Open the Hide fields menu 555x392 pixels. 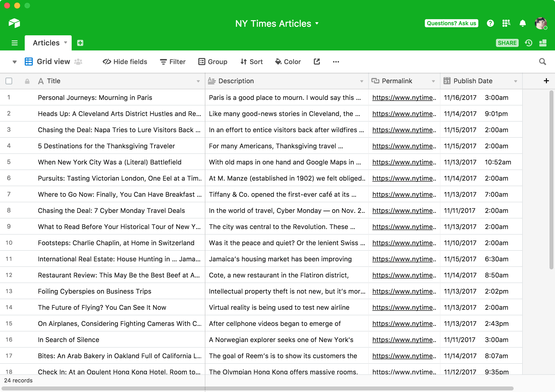point(125,62)
